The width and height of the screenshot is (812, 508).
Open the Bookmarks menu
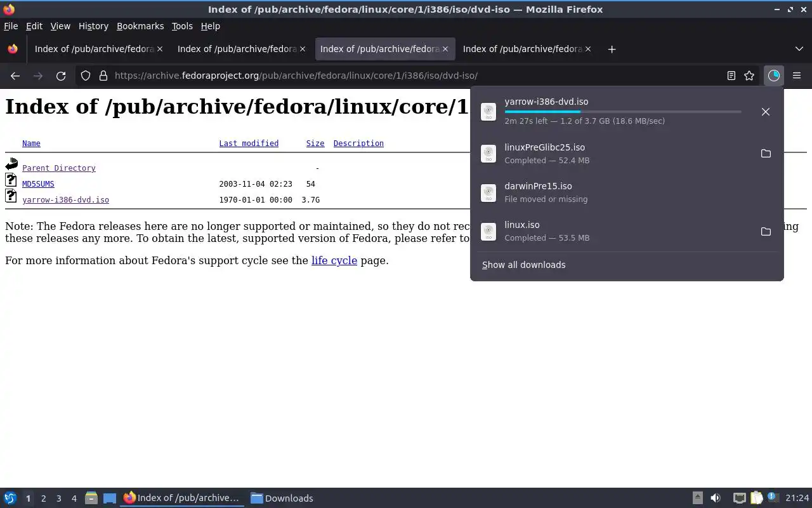coord(140,26)
